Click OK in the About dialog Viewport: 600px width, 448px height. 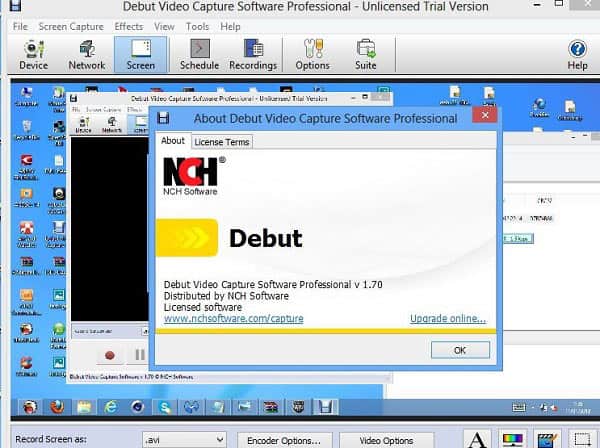pos(460,350)
